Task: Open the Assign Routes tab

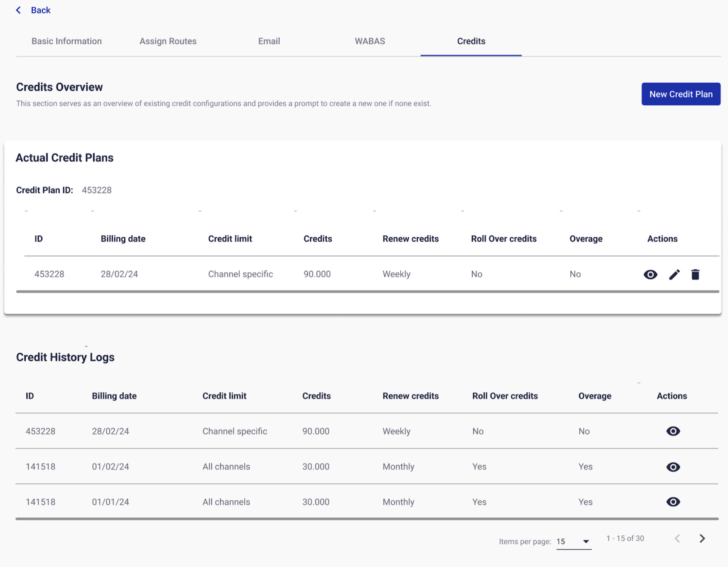Action: point(168,41)
